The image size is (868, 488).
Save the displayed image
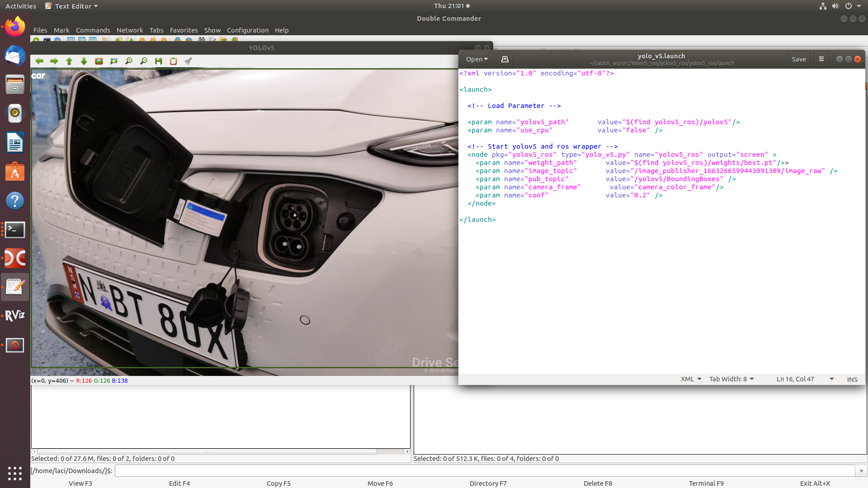(159, 61)
